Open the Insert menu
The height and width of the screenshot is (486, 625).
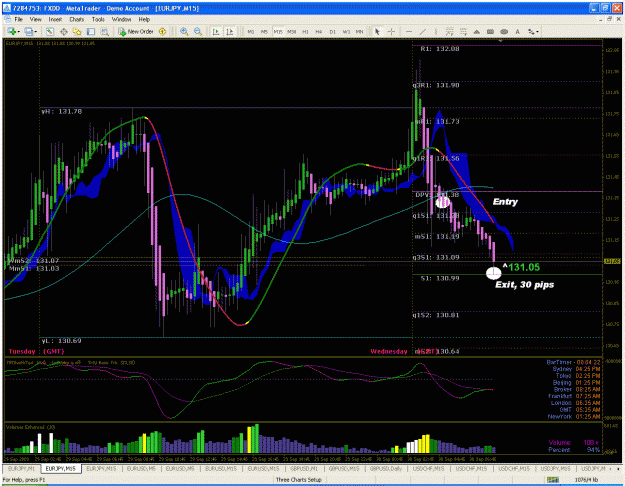(x=55, y=19)
